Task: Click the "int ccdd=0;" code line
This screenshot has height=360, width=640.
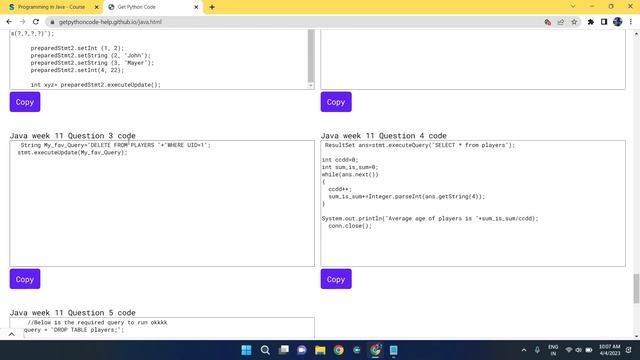Action: (x=340, y=160)
